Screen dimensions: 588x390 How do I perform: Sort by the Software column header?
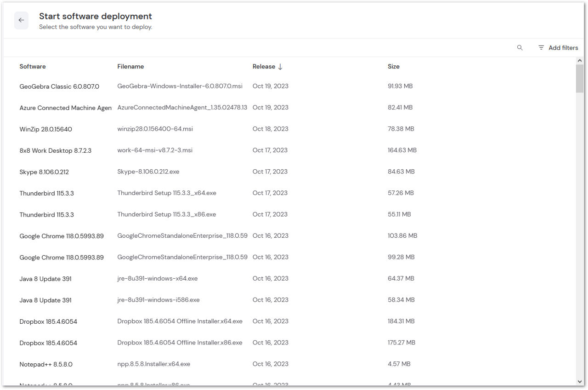(33, 67)
